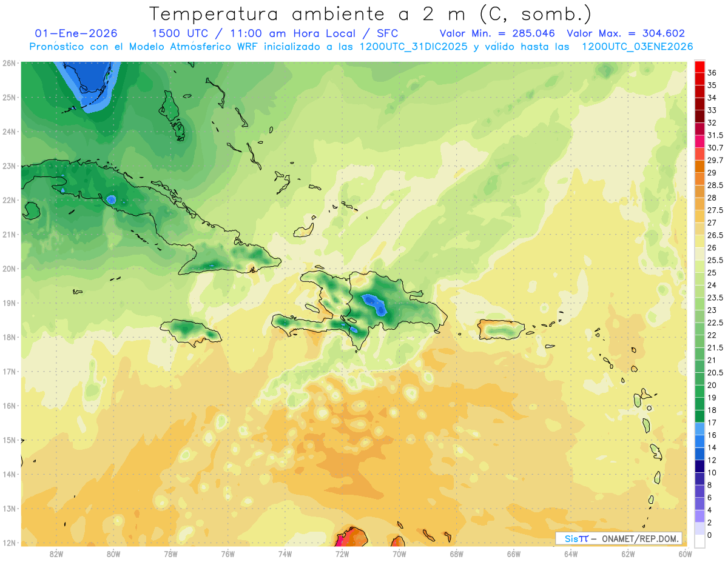This screenshot has height=562, width=728.
Task: Click the '21N' latitude axis label
Action: [9, 234]
